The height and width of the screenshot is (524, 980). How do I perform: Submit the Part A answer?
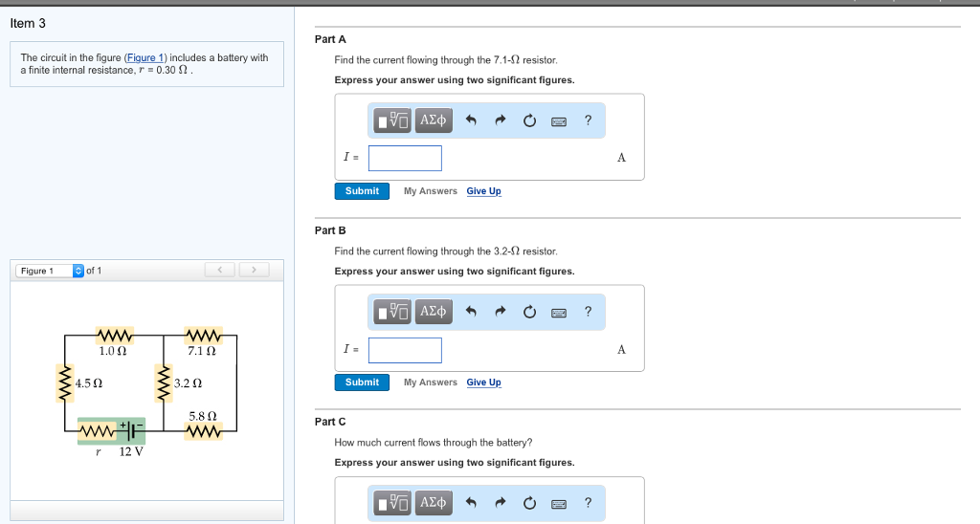point(362,191)
